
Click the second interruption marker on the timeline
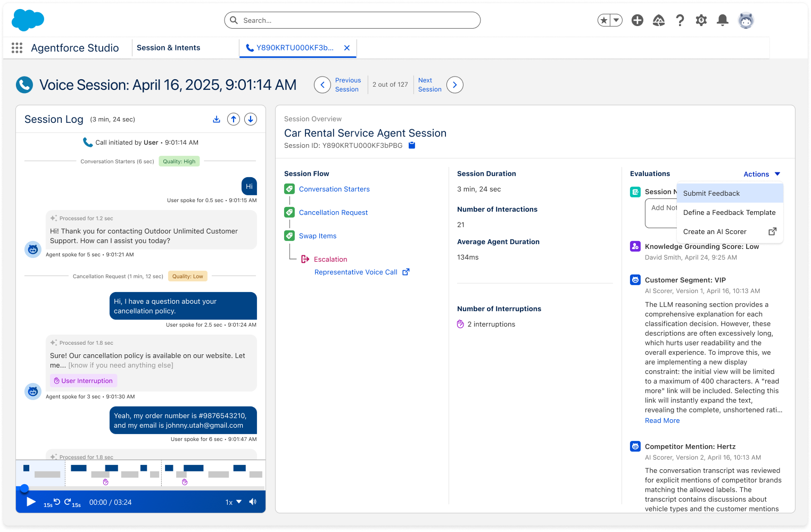point(185,482)
